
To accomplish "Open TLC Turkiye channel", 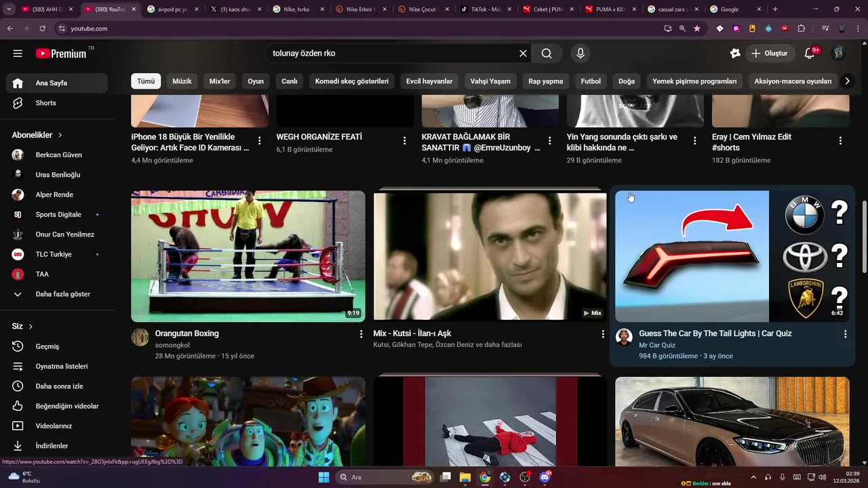I will 57,255.
